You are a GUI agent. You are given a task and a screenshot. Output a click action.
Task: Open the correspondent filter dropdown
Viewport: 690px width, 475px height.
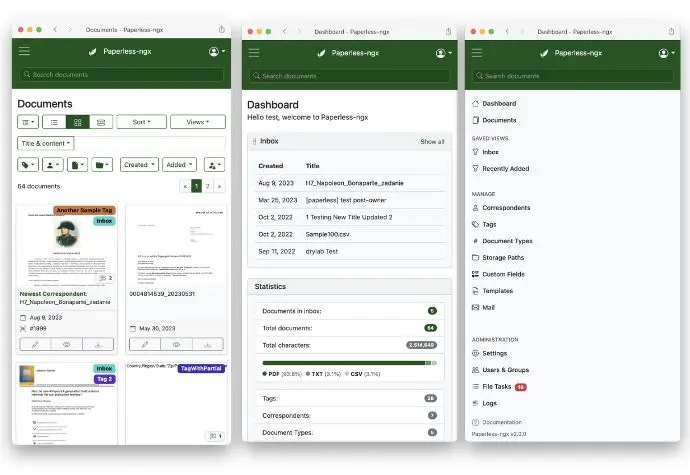(53, 165)
